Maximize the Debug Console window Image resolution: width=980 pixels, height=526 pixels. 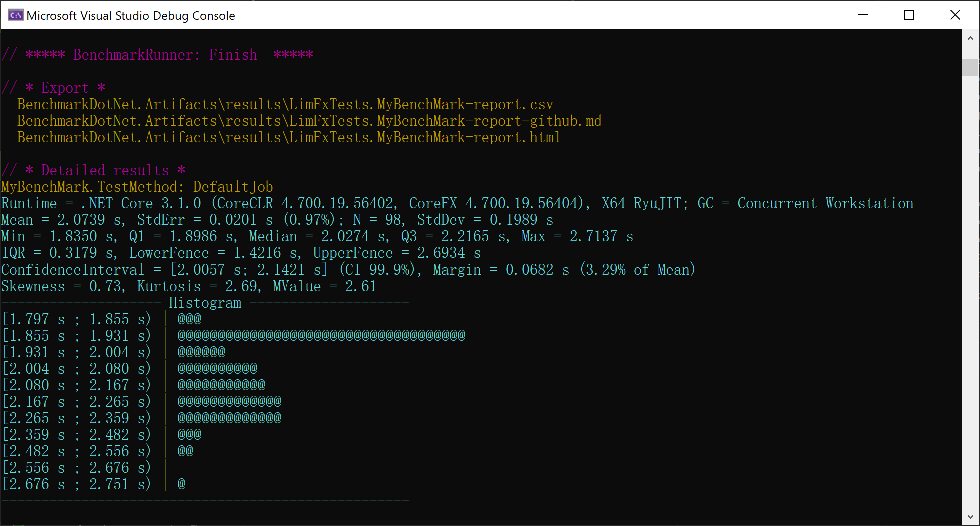tap(909, 15)
